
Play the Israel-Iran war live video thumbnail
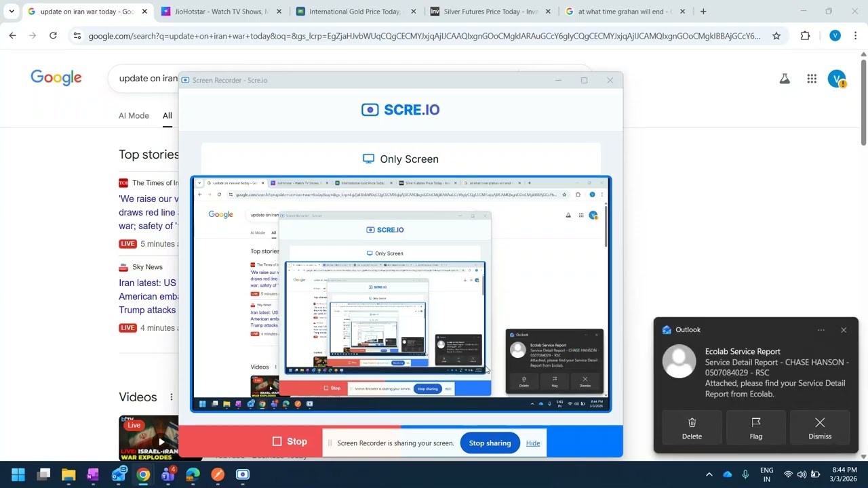coord(149,438)
